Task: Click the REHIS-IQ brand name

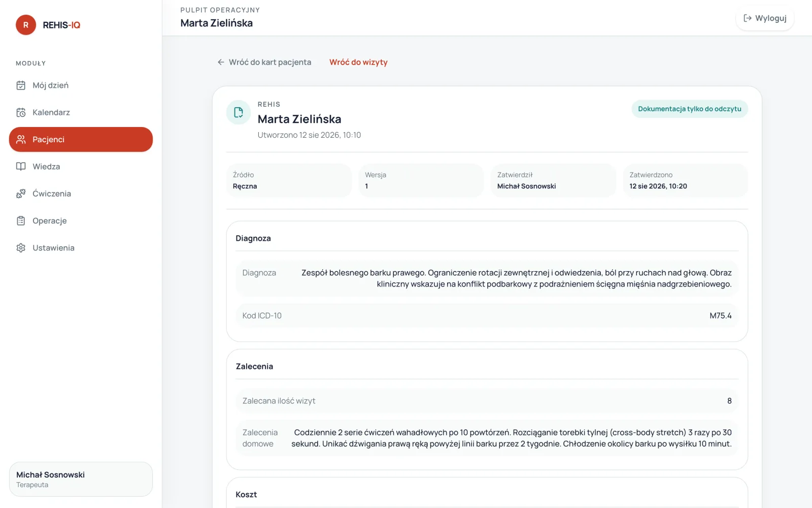Action: pyautogui.click(x=61, y=25)
